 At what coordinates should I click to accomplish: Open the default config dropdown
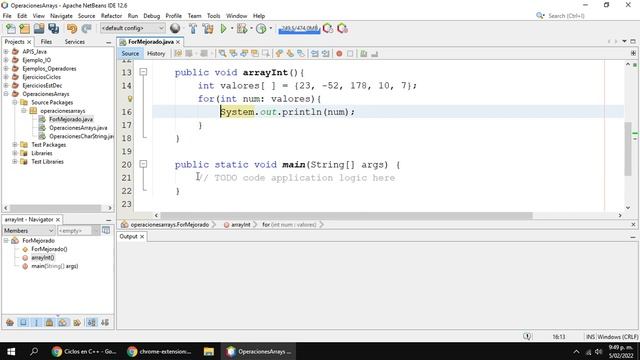133,28
